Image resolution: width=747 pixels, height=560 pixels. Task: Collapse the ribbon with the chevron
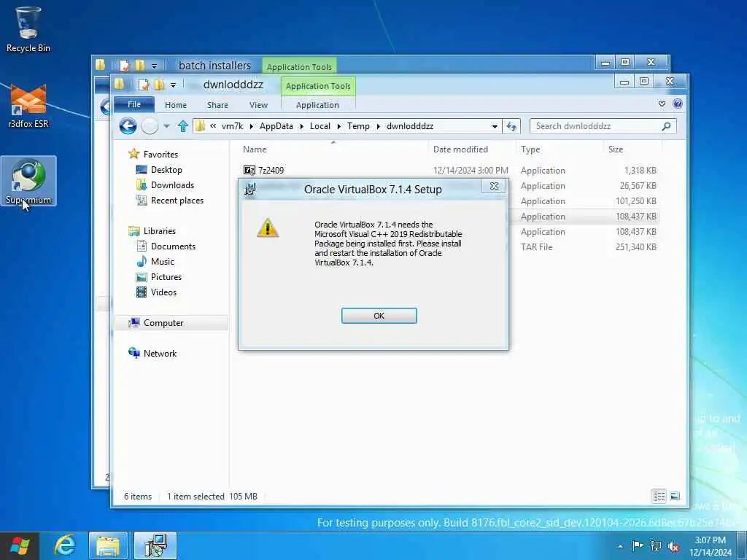tap(662, 104)
